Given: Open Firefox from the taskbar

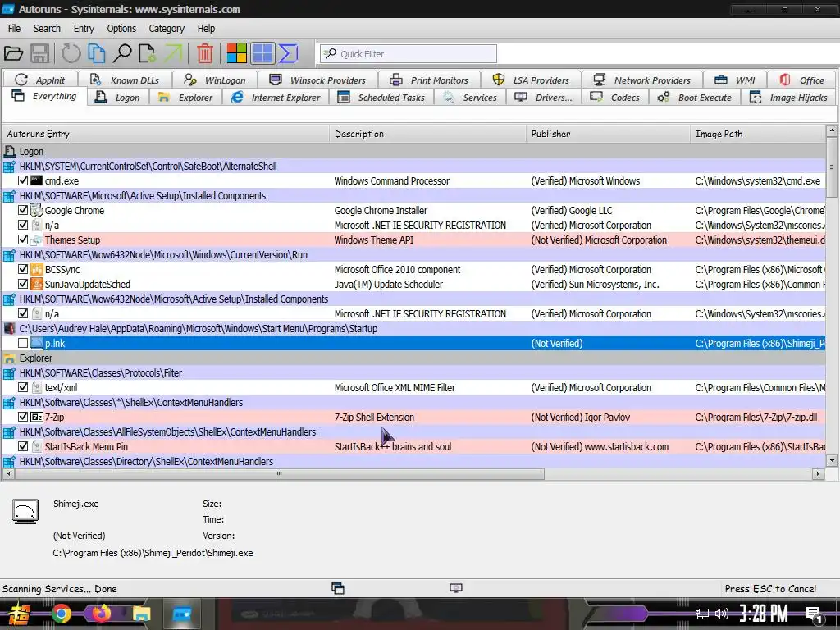Looking at the screenshot, I should [101, 614].
